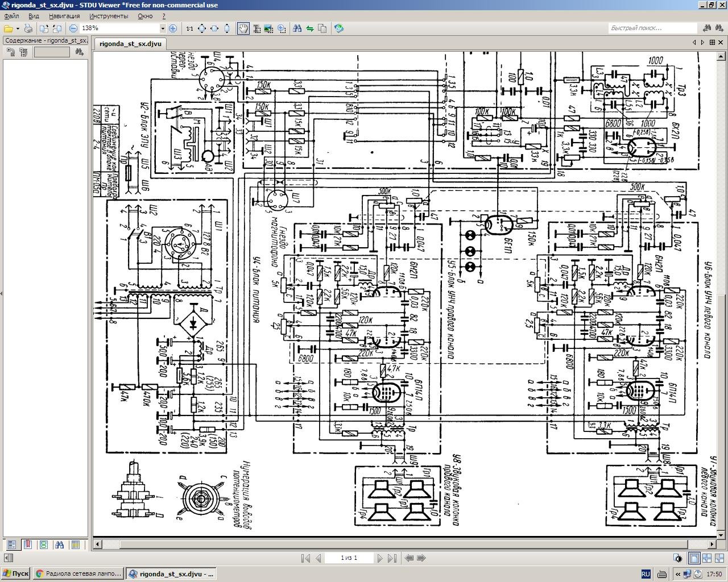Switch to the yellow highlights sidebar tab

[75, 544]
